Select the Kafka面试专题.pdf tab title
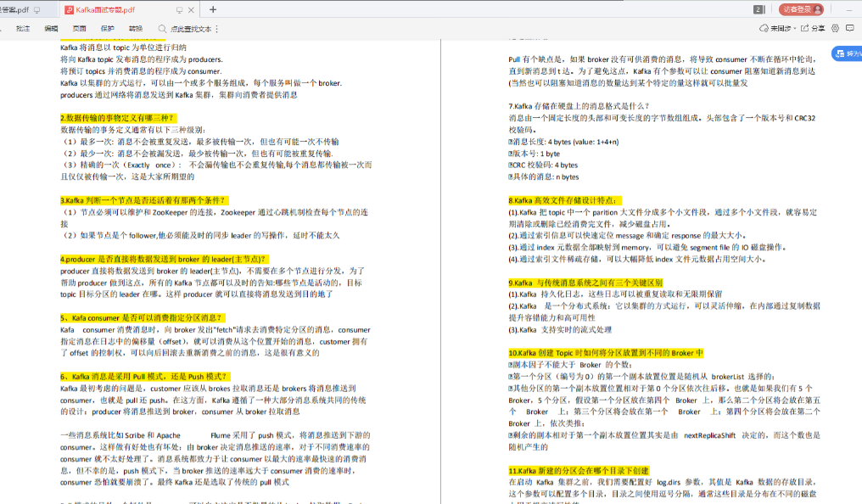Image resolution: width=862 pixels, height=504 pixels. [x=105, y=10]
